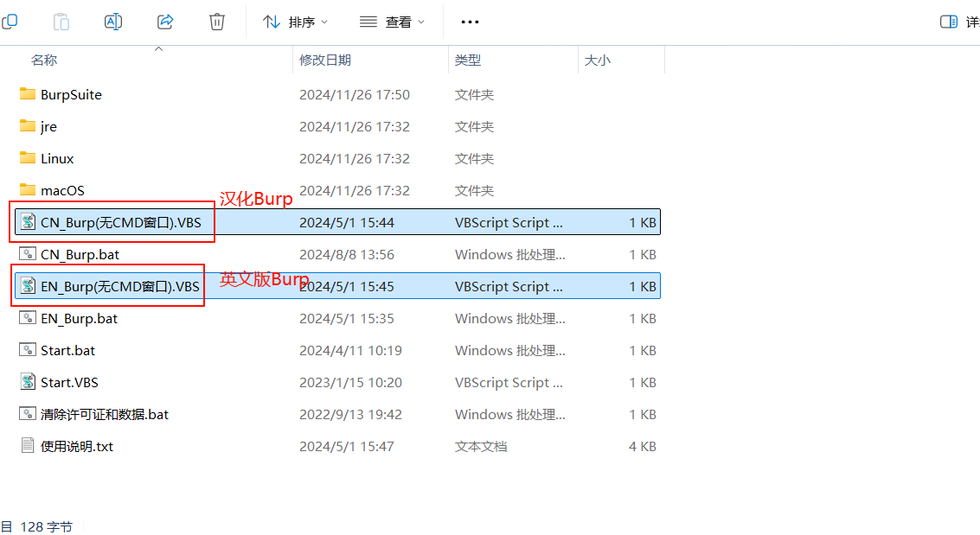The image size is (980, 535).
Task: Select the BurpSuite folder name
Action: pos(71,95)
